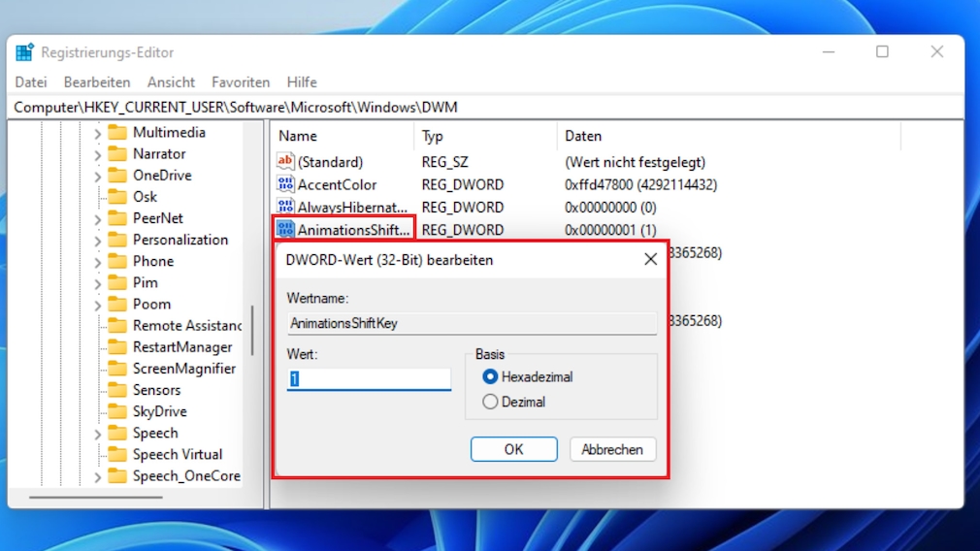The width and height of the screenshot is (980, 551).
Task: Confirm the DWORD edit with OK
Action: point(513,449)
